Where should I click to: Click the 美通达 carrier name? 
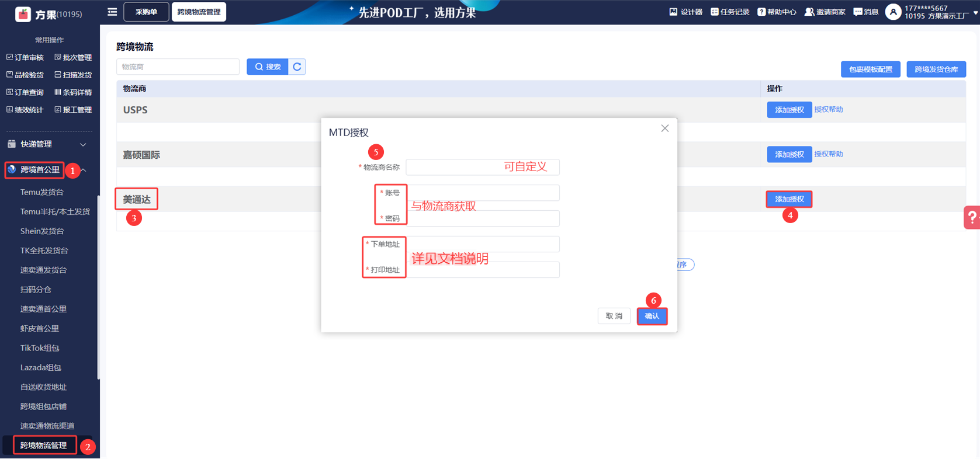(137, 199)
